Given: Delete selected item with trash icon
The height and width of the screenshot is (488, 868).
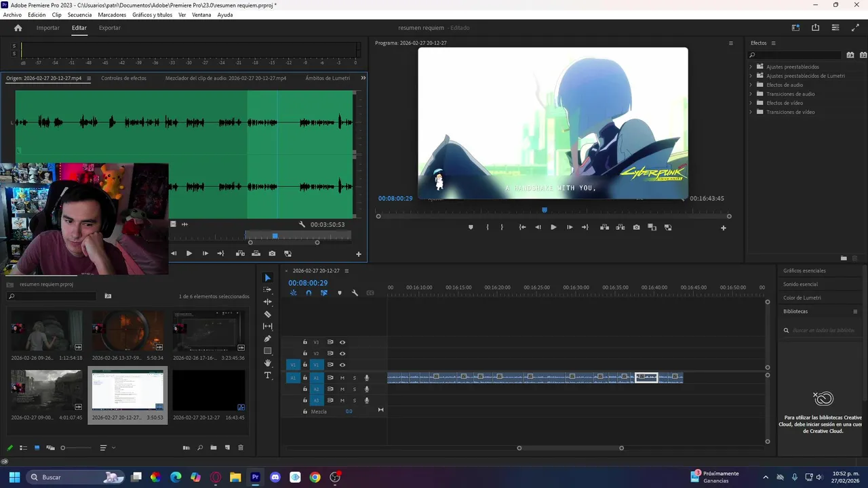Looking at the screenshot, I should (240, 448).
